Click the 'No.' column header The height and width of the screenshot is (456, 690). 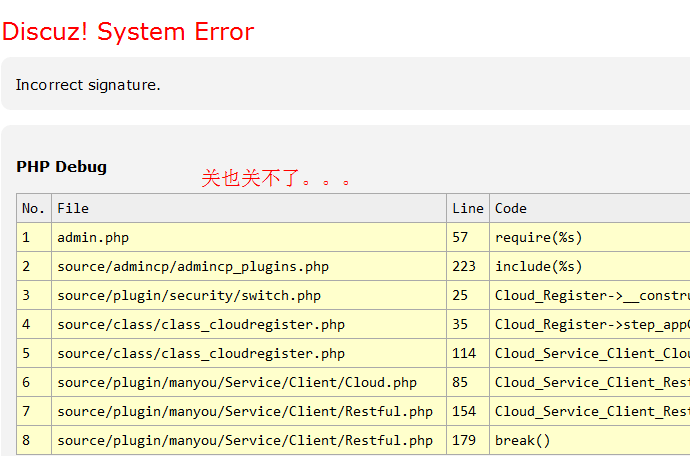pyautogui.click(x=34, y=208)
